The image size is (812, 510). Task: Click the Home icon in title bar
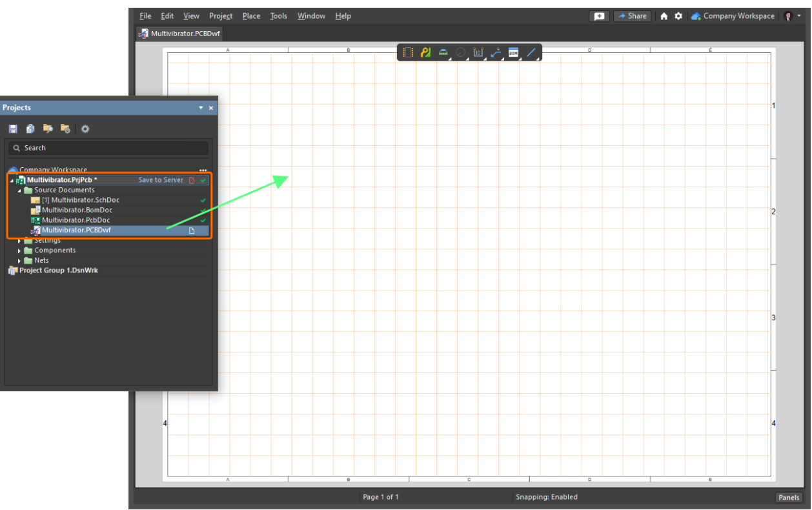(664, 16)
